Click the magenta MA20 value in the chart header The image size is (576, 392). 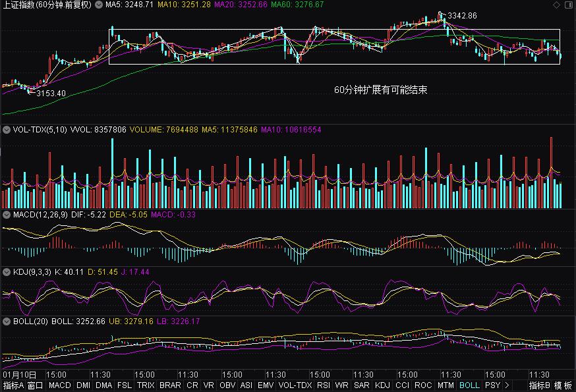pyautogui.click(x=230, y=5)
